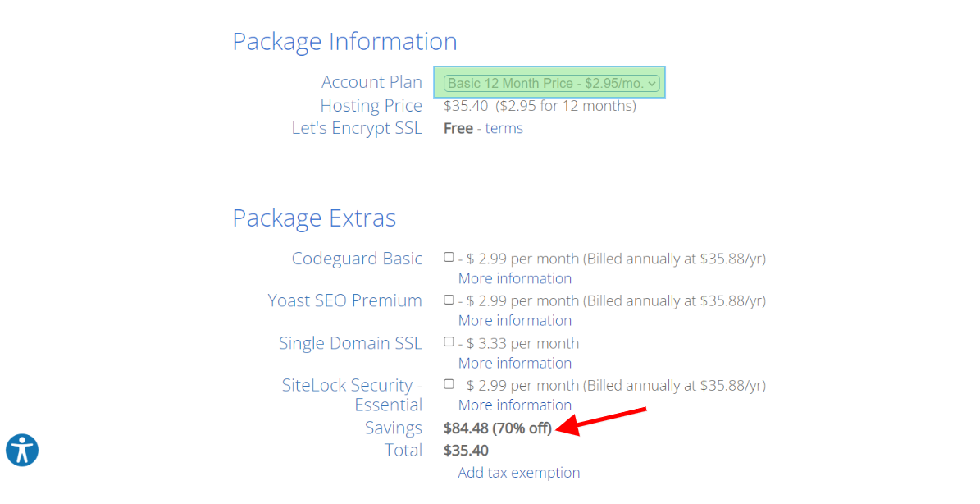Click the Codeguard Basic label

click(357, 259)
